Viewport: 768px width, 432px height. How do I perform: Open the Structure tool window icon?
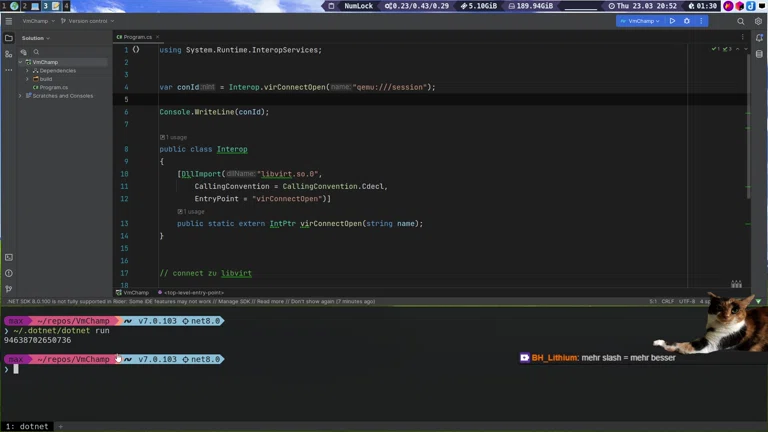pos(9,54)
